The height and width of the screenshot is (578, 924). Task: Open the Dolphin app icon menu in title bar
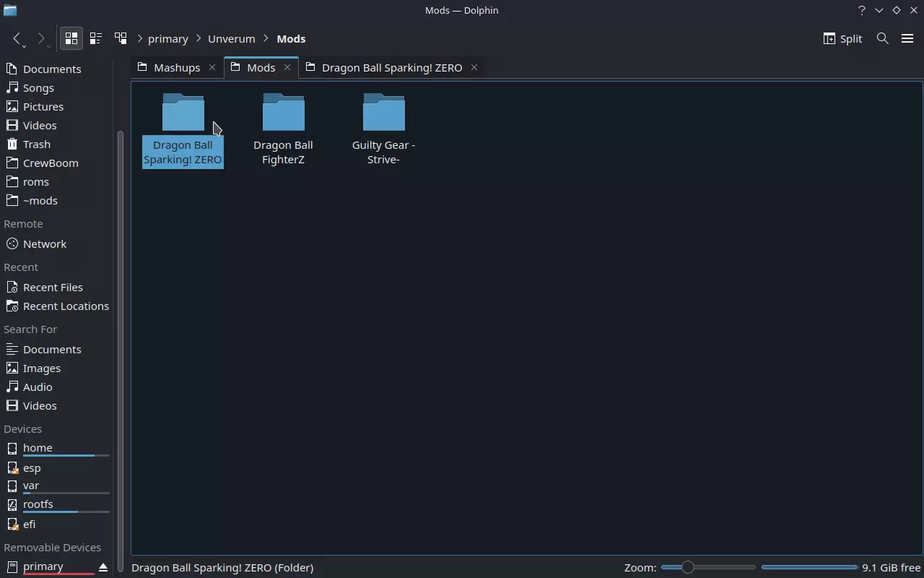coord(10,10)
